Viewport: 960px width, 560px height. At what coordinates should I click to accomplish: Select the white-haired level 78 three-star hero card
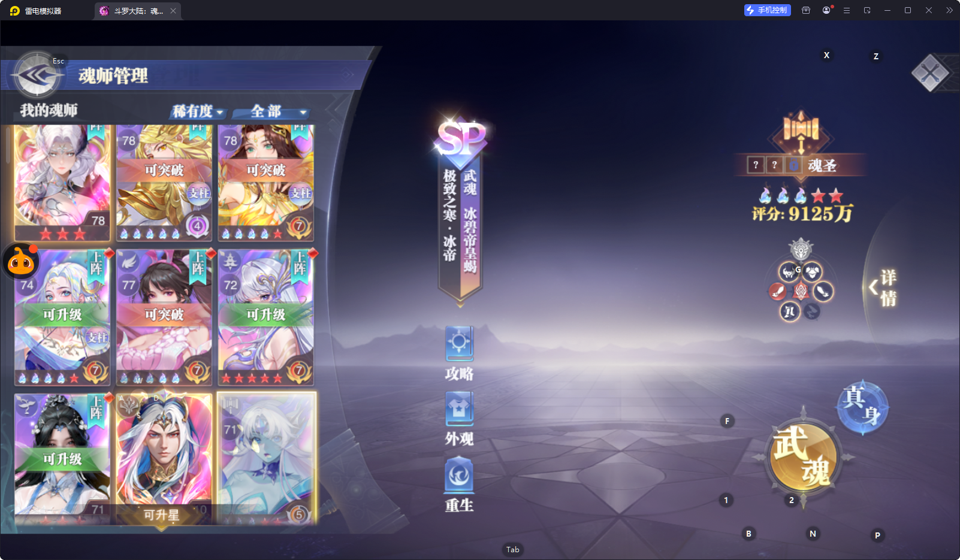click(62, 183)
